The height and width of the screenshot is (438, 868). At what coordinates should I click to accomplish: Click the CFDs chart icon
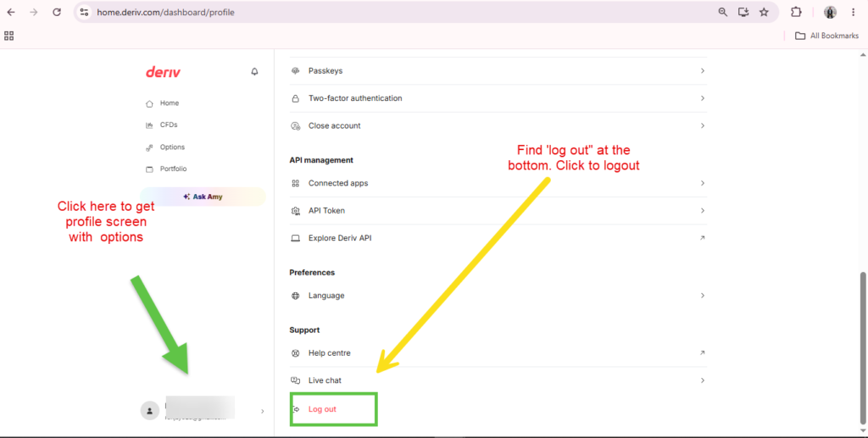pos(149,125)
